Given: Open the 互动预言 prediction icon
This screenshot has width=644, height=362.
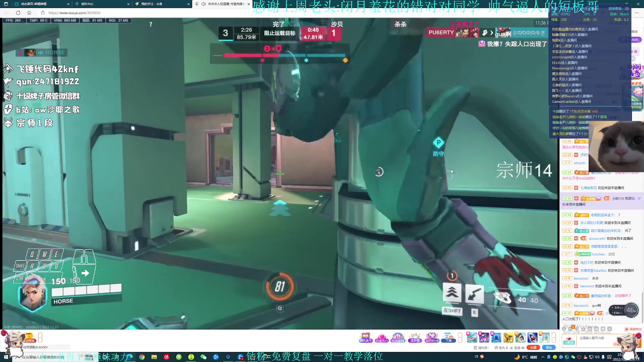Looking at the screenshot, I should pyautogui.click(x=30, y=337).
